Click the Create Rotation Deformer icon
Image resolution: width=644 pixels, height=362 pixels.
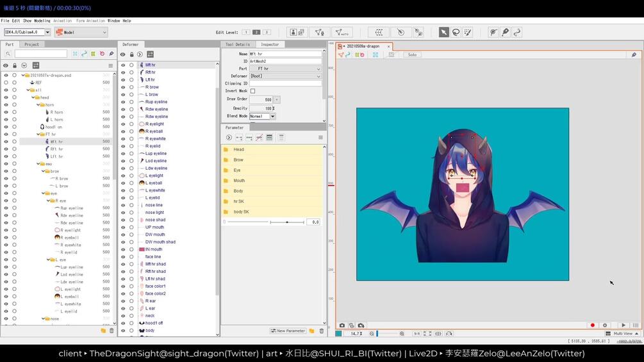401,33
